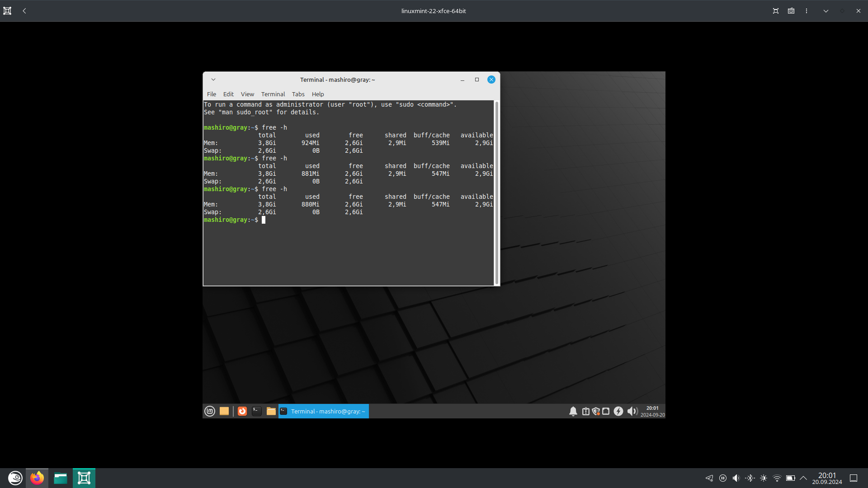
Task: Open the Linux Mint start menu
Action: (x=210, y=411)
